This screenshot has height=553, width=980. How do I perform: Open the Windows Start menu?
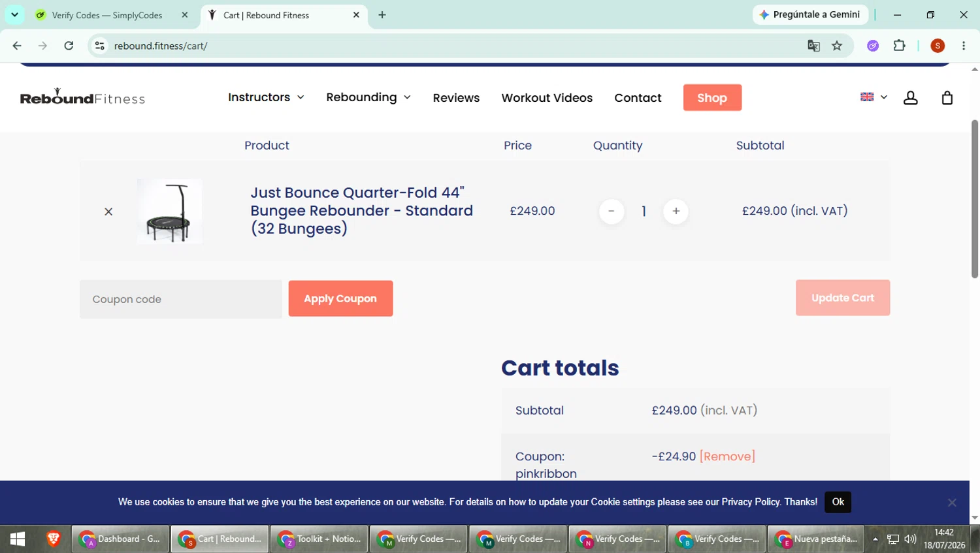tap(18, 539)
